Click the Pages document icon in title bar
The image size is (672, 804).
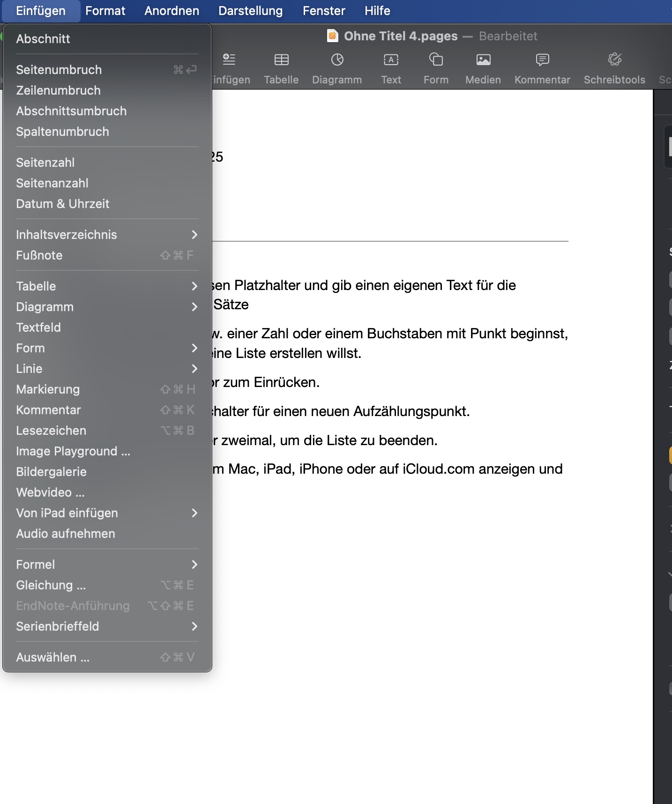(x=332, y=36)
